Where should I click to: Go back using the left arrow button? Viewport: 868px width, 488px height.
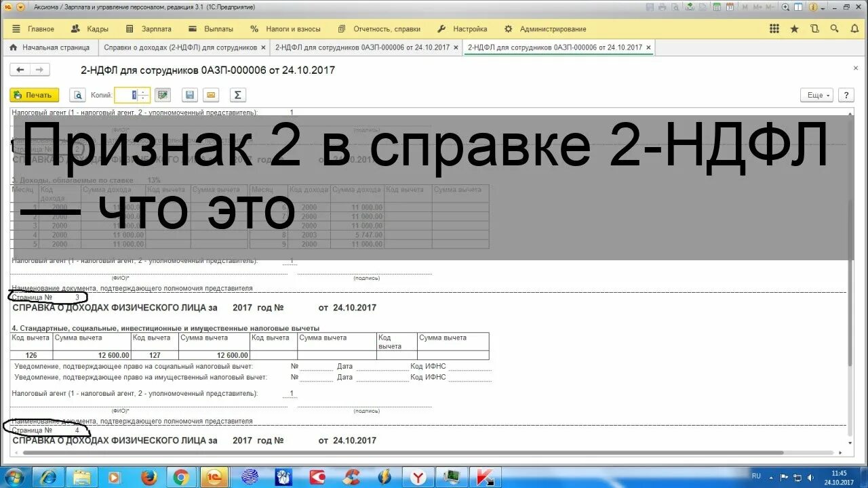tap(20, 70)
